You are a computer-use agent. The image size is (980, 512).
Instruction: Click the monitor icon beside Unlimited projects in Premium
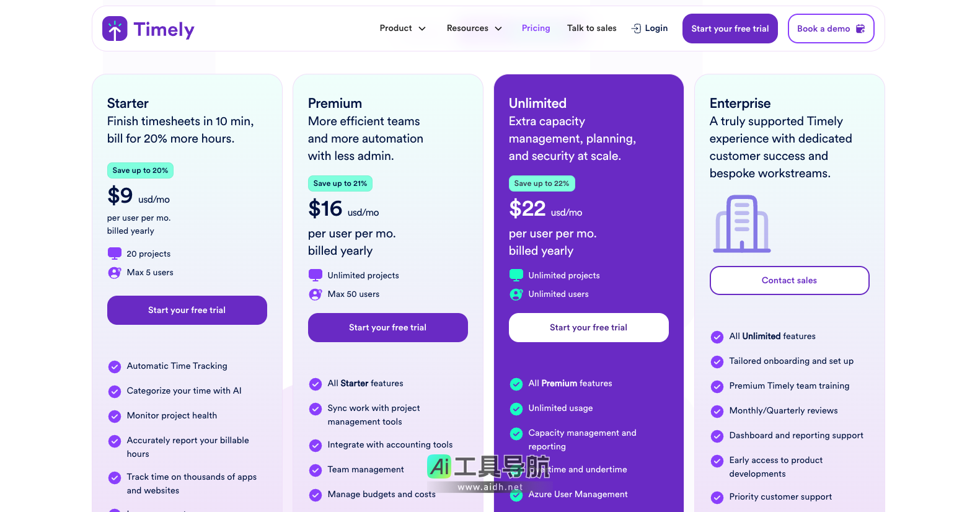tap(316, 275)
